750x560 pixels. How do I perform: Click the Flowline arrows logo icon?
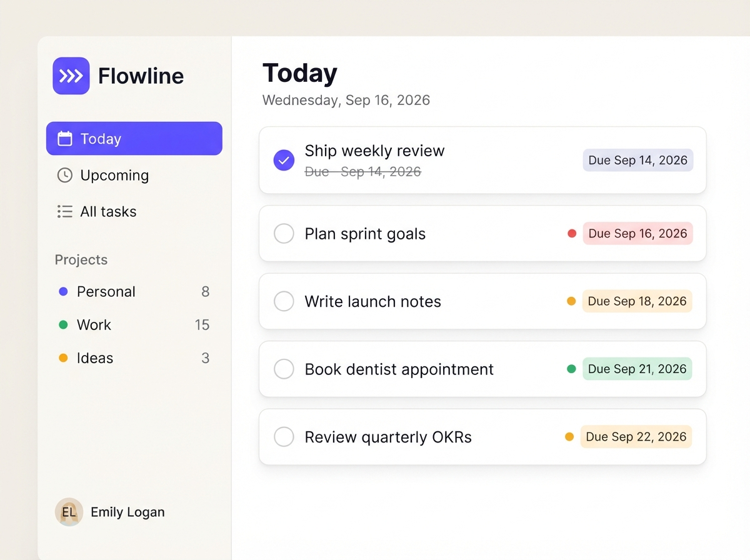[71, 76]
